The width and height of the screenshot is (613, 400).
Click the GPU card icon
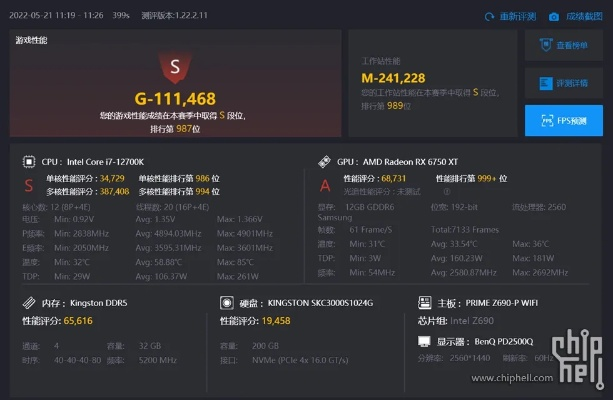pyautogui.click(x=324, y=160)
